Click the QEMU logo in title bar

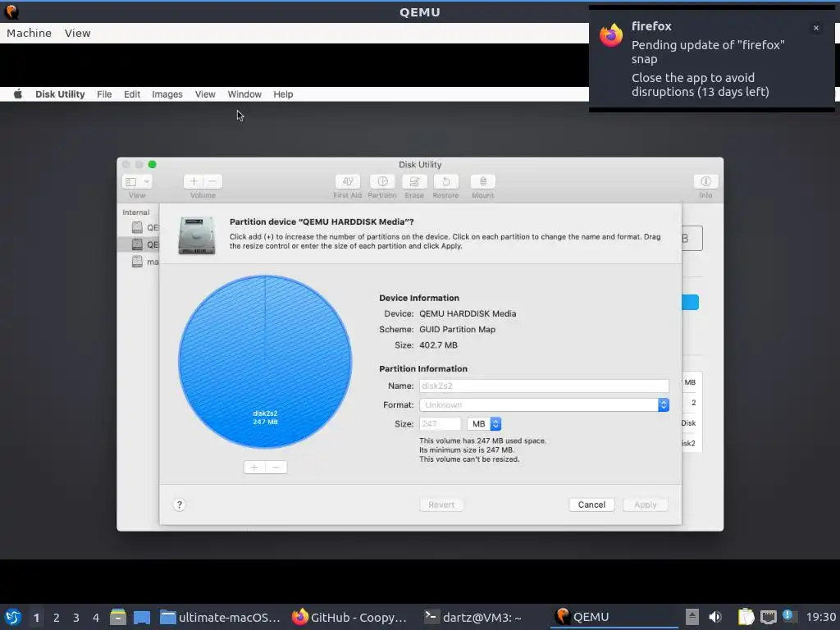point(11,11)
